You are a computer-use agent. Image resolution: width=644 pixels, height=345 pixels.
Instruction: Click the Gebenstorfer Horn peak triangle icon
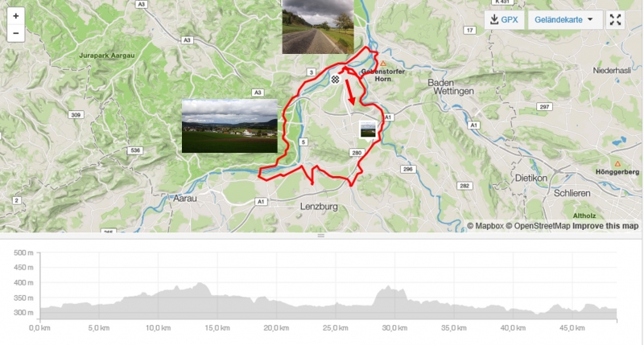click(383, 64)
